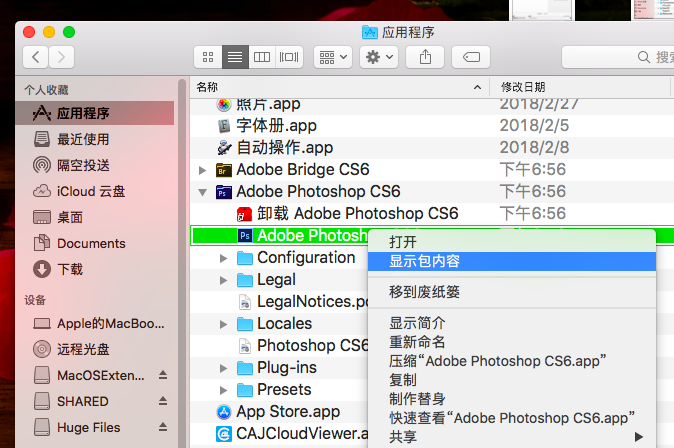Expand the Locales folder
The height and width of the screenshot is (448, 674).
coord(223,324)
